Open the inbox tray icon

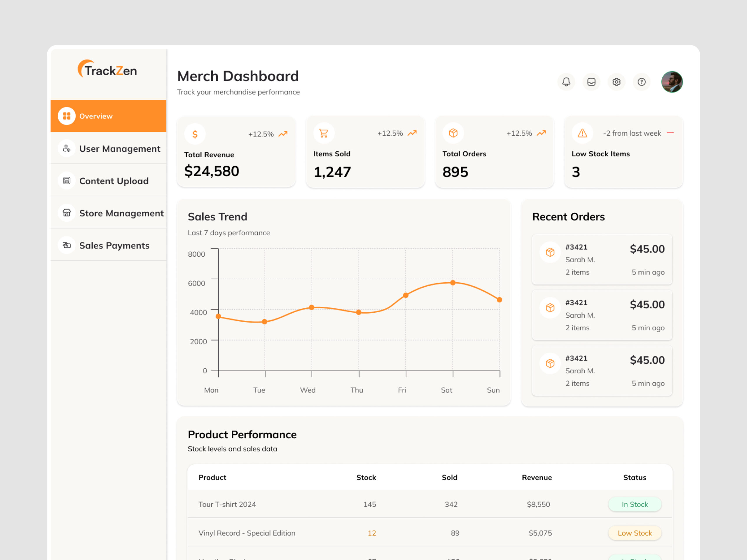pyautogui.click(x=591, y=82)
